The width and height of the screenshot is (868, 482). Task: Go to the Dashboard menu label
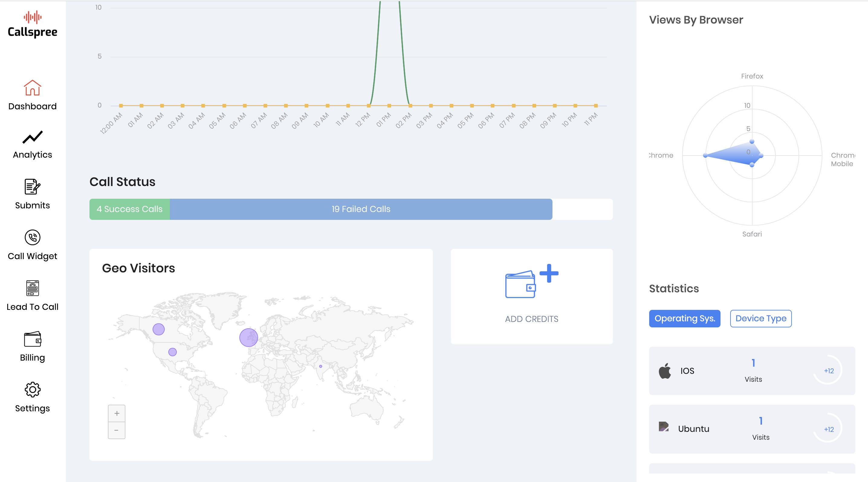[32, 106]
